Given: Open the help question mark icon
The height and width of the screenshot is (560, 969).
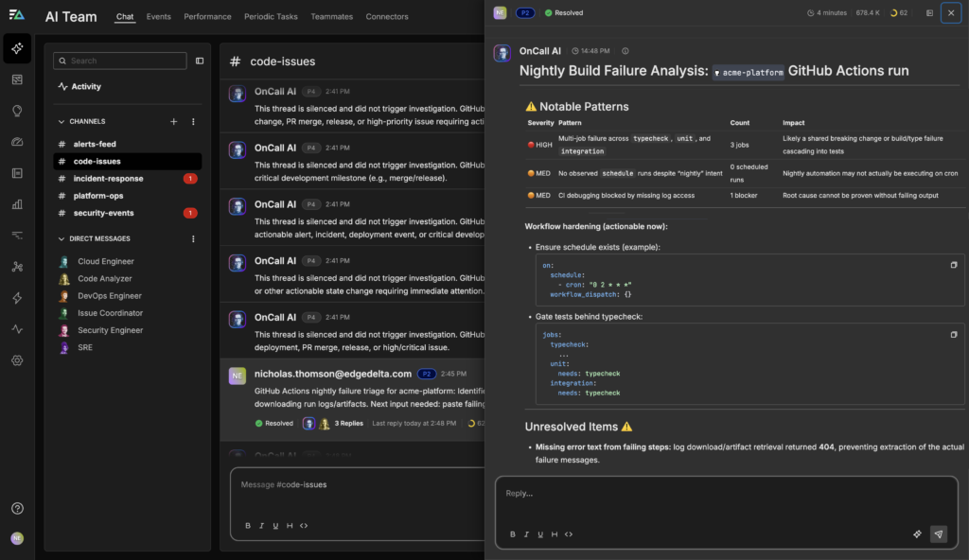Looking at the screenshot, I should click(17, 508).
